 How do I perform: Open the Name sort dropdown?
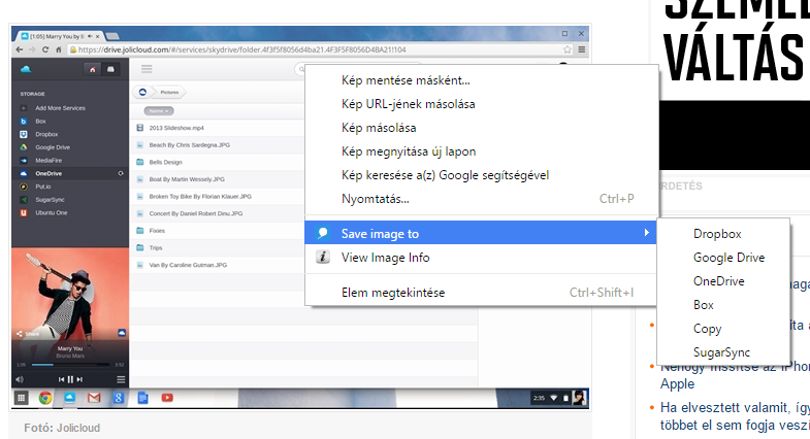pos(159,111)
